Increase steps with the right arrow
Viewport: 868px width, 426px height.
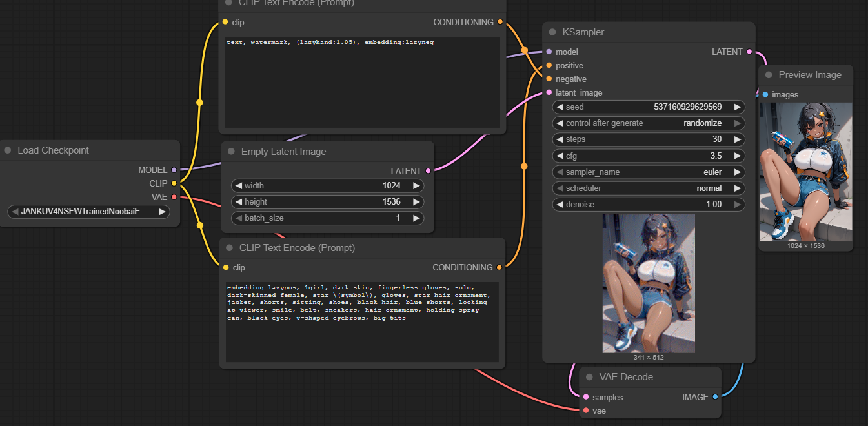click(x=738, y=139)
